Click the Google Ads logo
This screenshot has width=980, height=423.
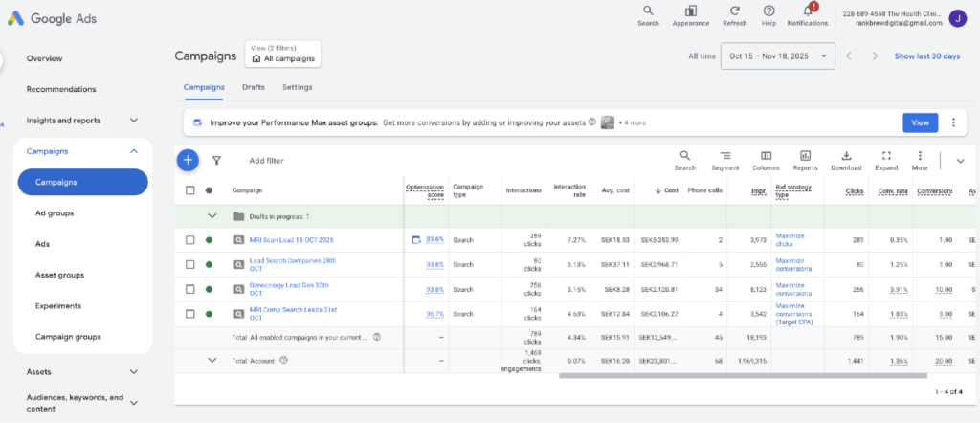(53, 19)
